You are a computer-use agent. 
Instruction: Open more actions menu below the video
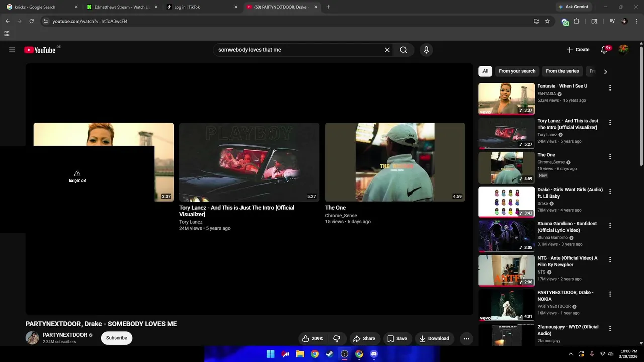[466, 338]
